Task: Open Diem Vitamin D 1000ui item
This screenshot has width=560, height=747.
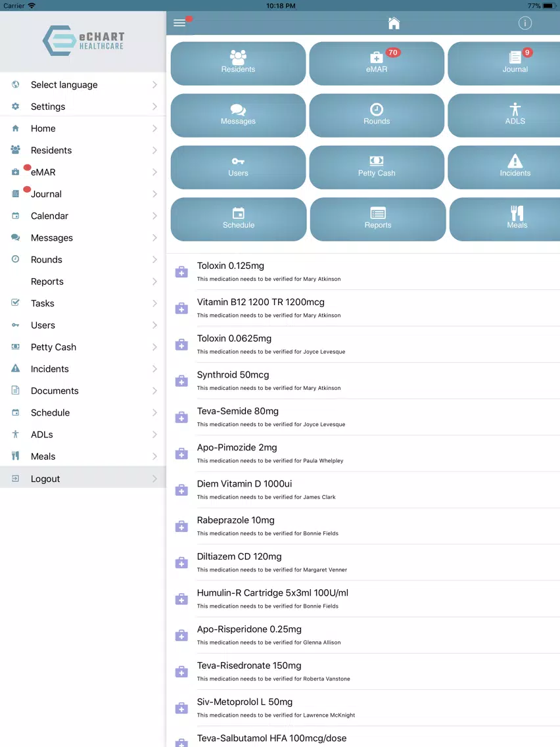Action: [x=363, y=490]
